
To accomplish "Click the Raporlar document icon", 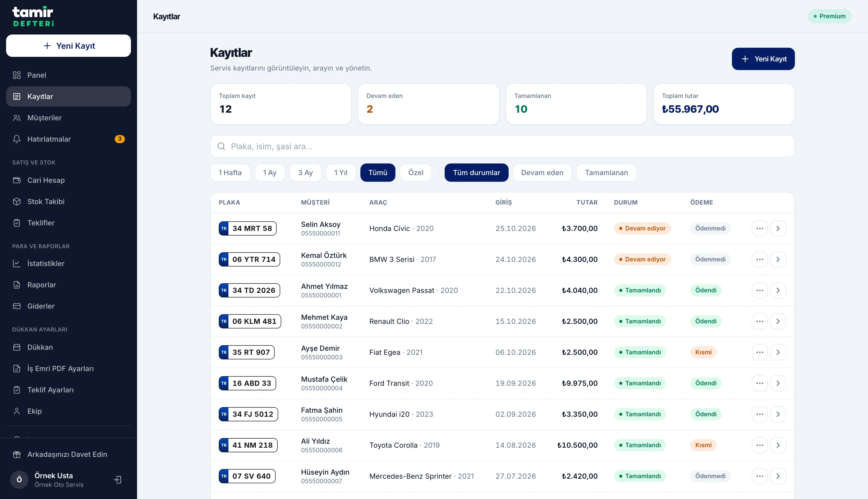I will tap(17, 285).
